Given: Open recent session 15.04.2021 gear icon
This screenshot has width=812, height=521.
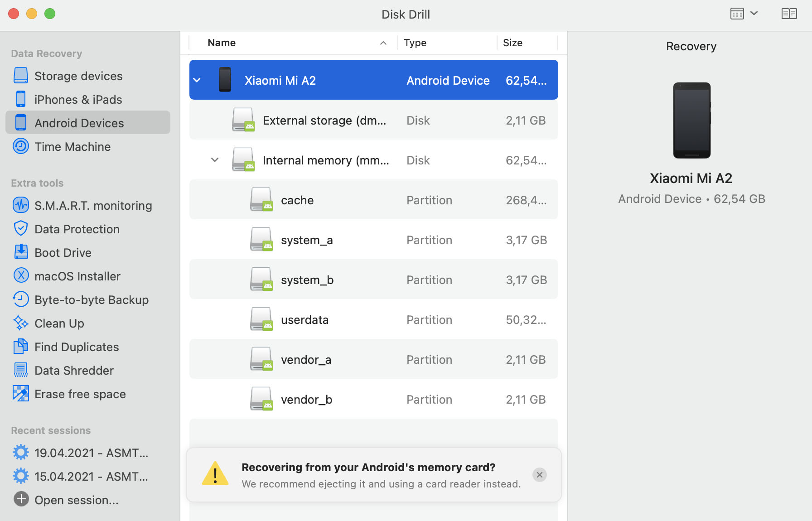Looking at the screenshot, I should (21, 476).
